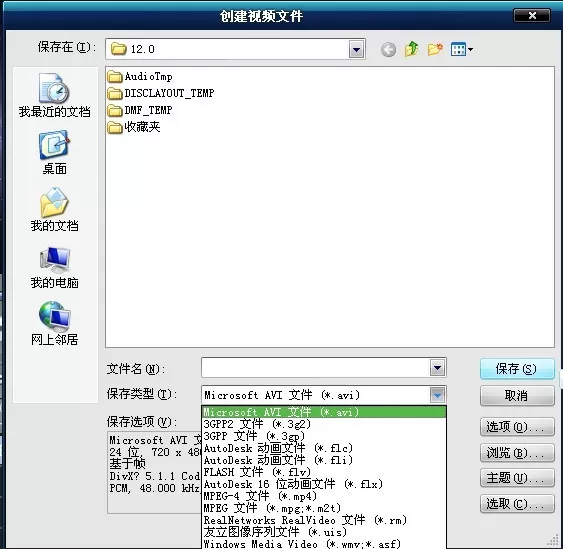Choose RealNetworks RealVideo 文件 (*.rm) format
The height and width of the screenshot is (549, 563).
[324, 520]
